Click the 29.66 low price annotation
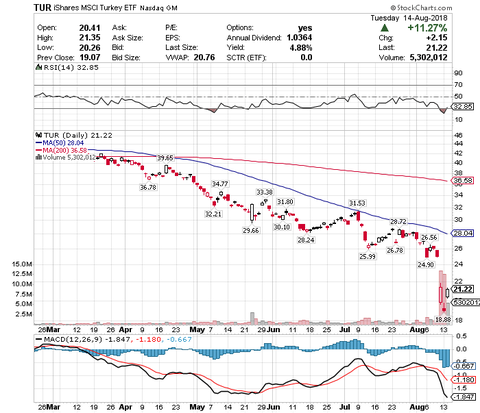480x413 pixels. [251, 230]
